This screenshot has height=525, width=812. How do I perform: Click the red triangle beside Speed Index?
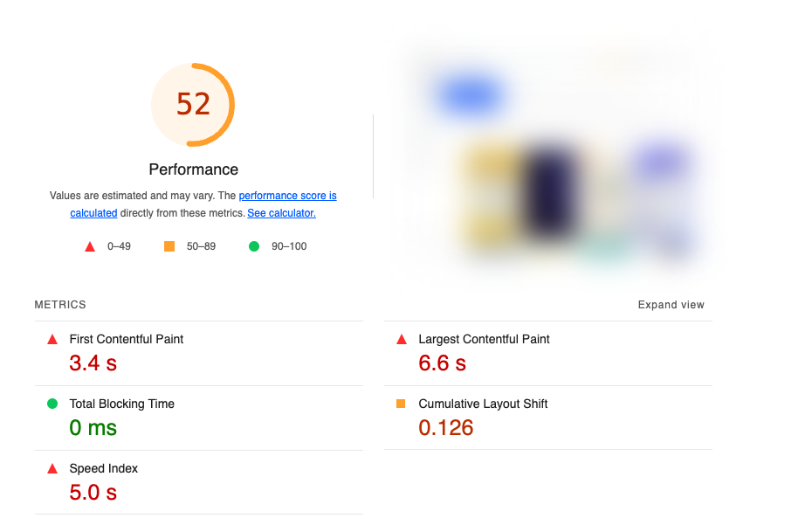tap(52, 469)
